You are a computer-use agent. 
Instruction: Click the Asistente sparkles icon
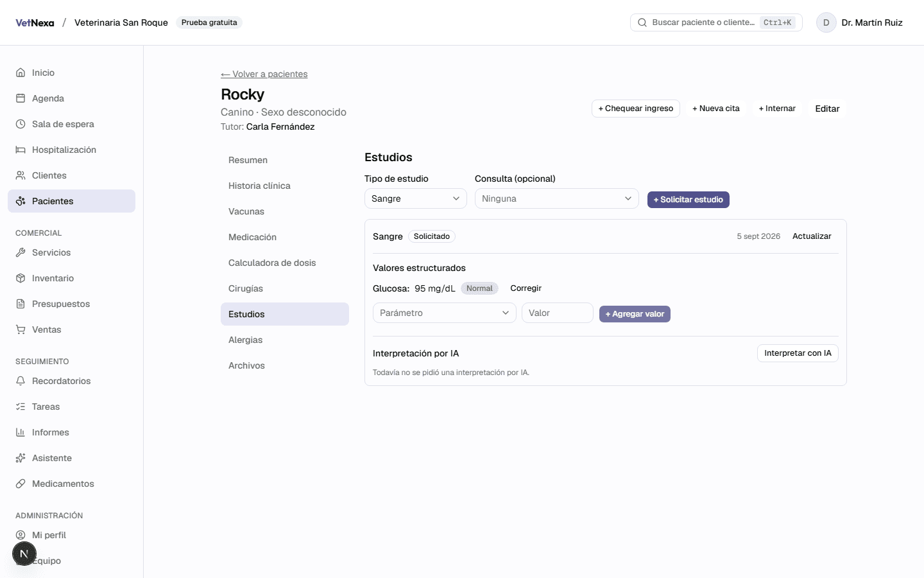[x=21, y=458]
